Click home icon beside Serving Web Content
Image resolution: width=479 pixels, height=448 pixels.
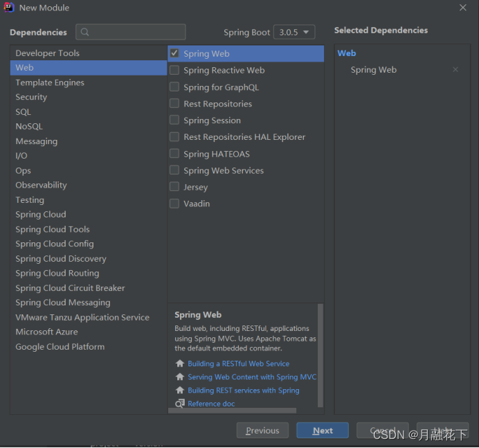(x=180, y=377)
